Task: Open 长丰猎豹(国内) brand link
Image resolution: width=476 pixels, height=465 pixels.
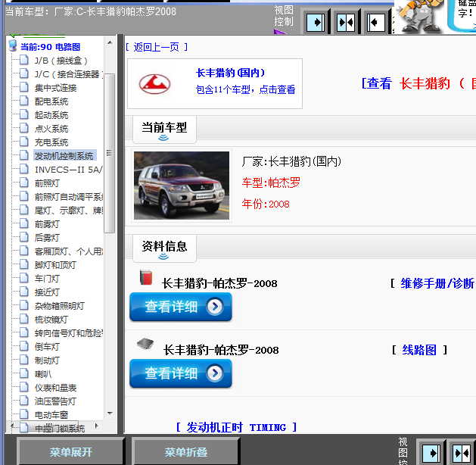Action: [230, 73]
